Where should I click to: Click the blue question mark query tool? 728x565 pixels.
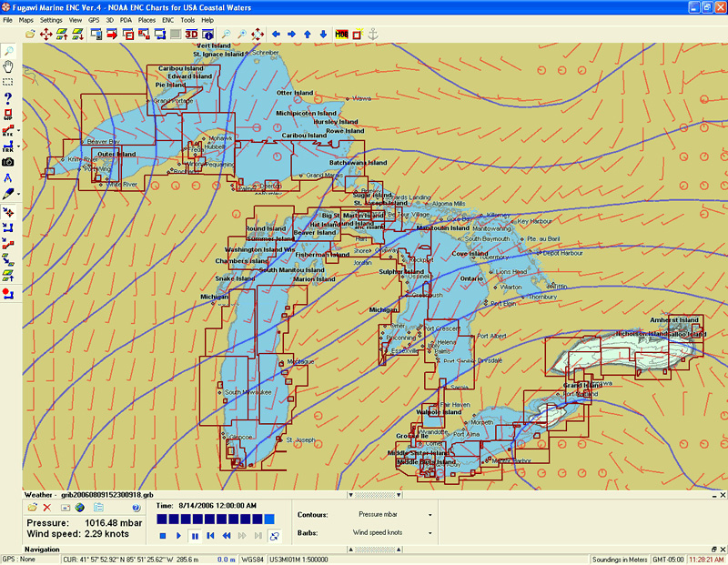pyautogui.click(x=8, y=98)
